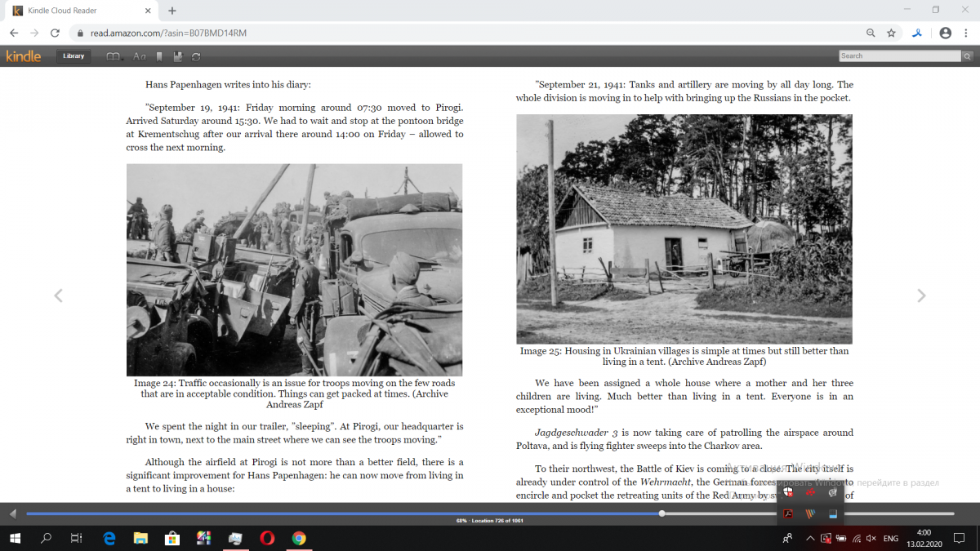Open the Aa font settings
This screenshot has width=980, height=551.
139,56
